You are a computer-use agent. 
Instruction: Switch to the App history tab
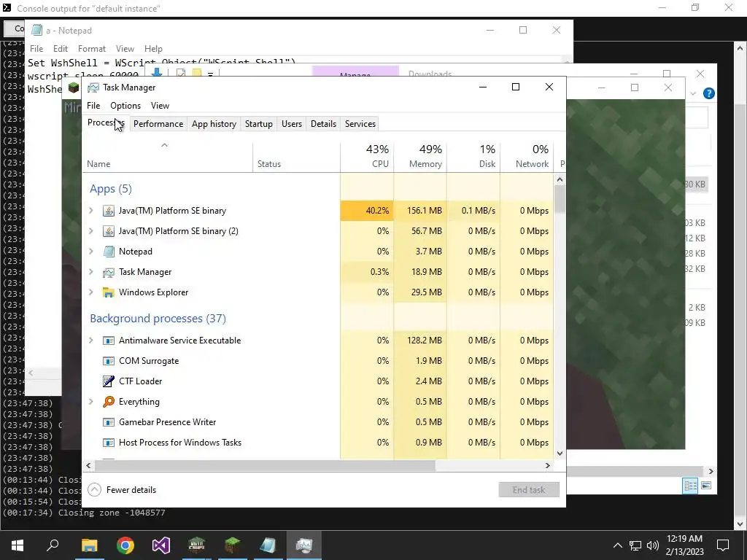[x=214, y=124]
